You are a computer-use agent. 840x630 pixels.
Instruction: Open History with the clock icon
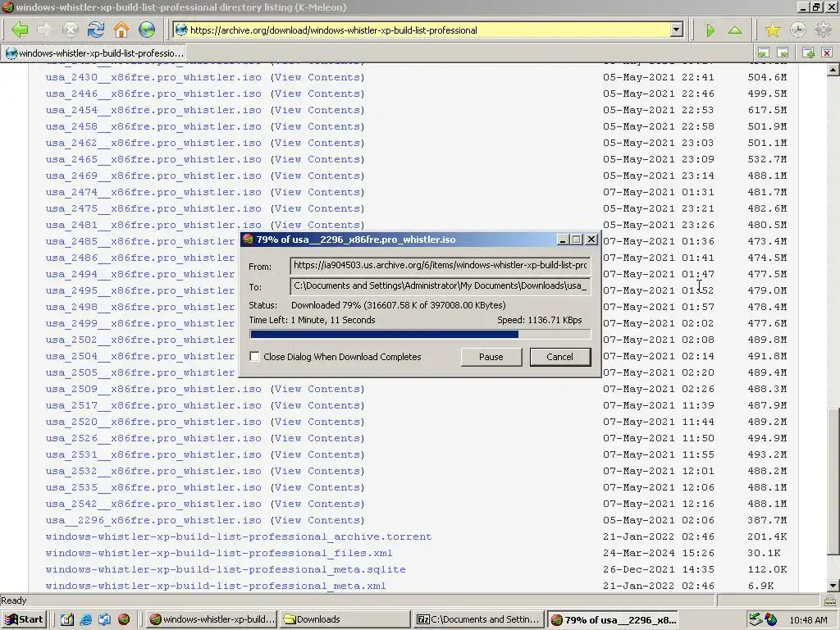[797, 30]
